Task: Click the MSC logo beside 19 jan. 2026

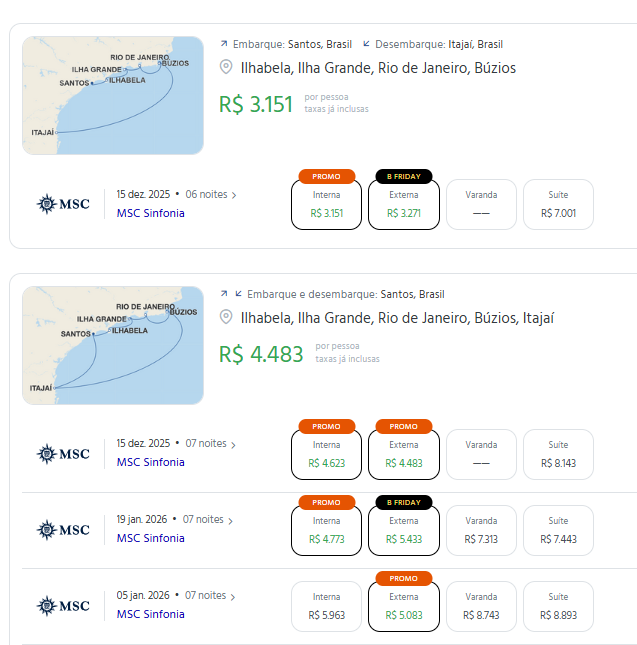Action: click(63, 529)
